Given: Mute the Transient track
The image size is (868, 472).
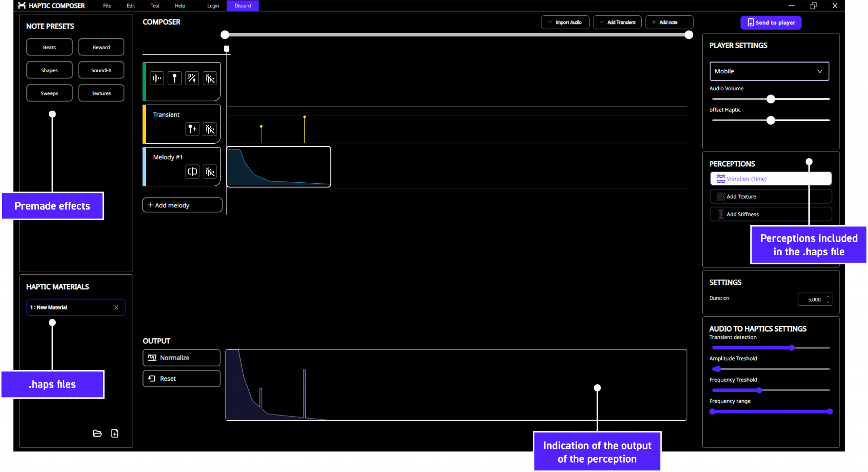Looking at the screenshot, I should (210, 129).
